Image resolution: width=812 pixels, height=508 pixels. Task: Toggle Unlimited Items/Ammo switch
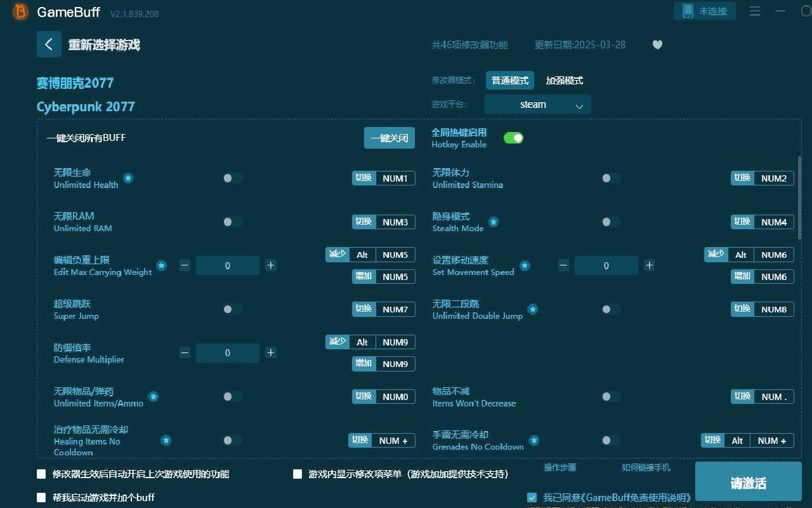tap(232, 396)
